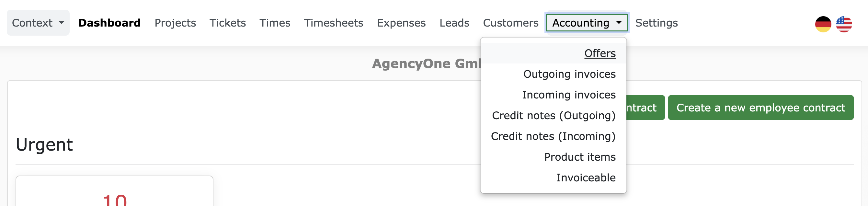Image resolution: width=868 pixels, height=206 pixels.
Task: Select Invoiceable in the dropdown
Action: coord(586,178)
